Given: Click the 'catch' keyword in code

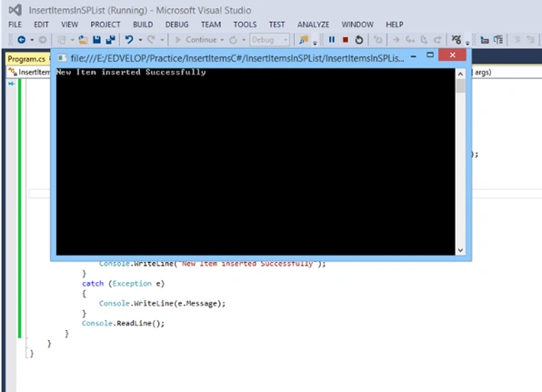Looking at the screenshot, I should pyautogui.click(x=93, y=284).
